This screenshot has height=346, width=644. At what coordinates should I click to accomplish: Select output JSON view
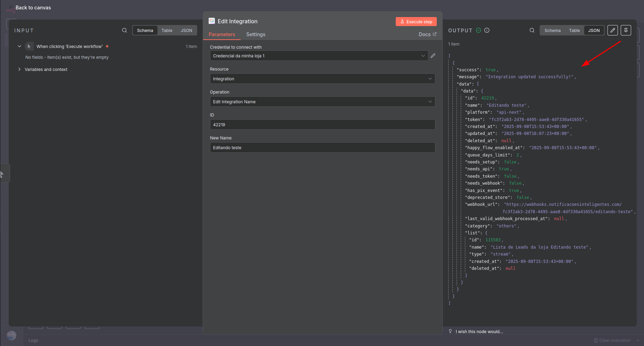pos(594,30)
